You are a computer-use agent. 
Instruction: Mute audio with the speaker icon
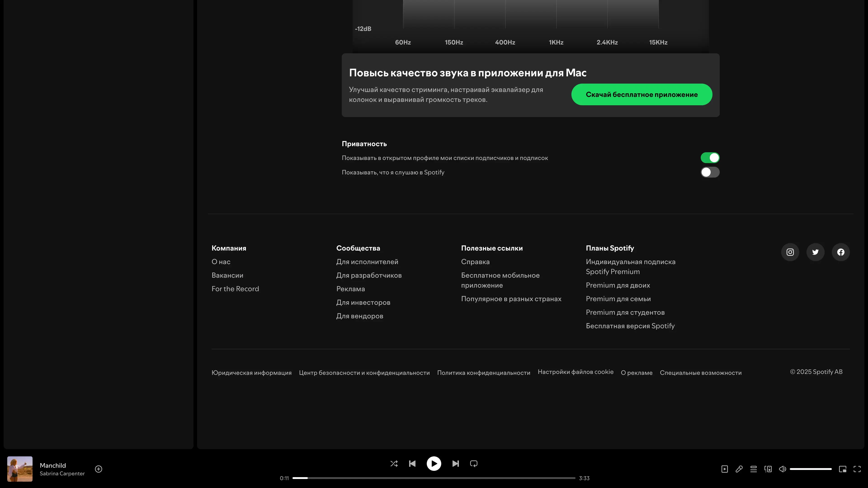782,469
